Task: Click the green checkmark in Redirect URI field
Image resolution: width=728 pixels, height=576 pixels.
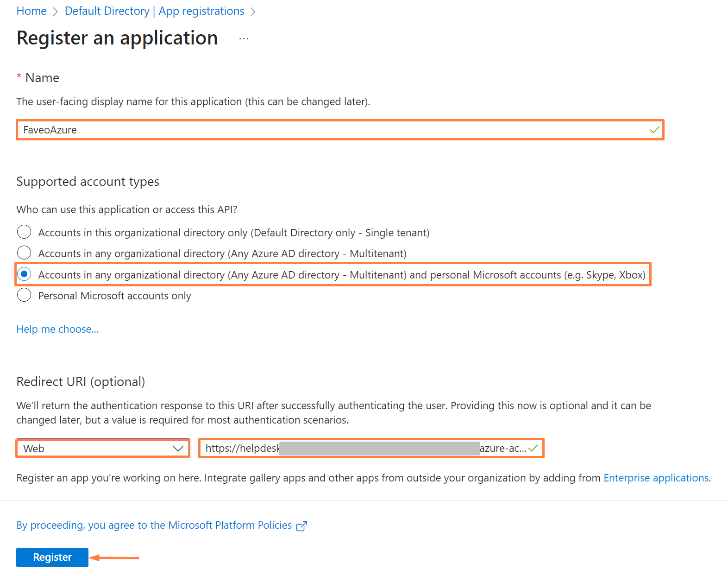Action: coord(533,448)
